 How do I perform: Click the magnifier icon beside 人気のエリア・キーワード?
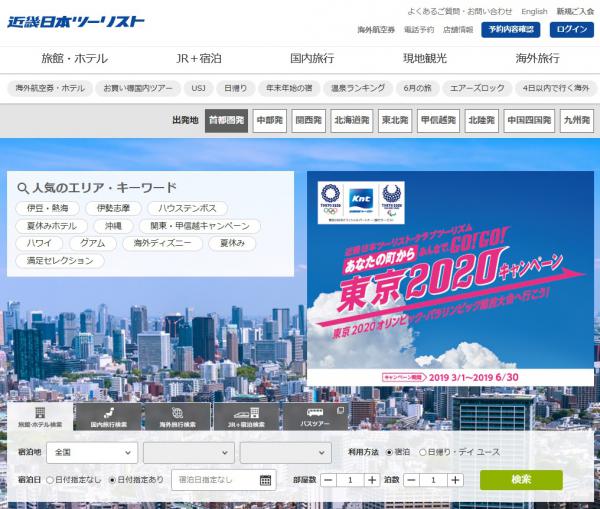point(23,188)
